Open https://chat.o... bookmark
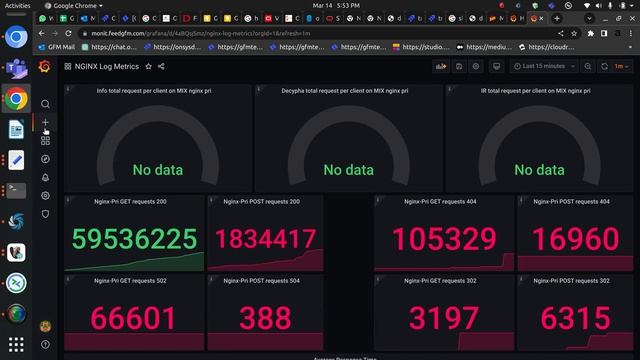640x360 pixels. click(109, 47)
